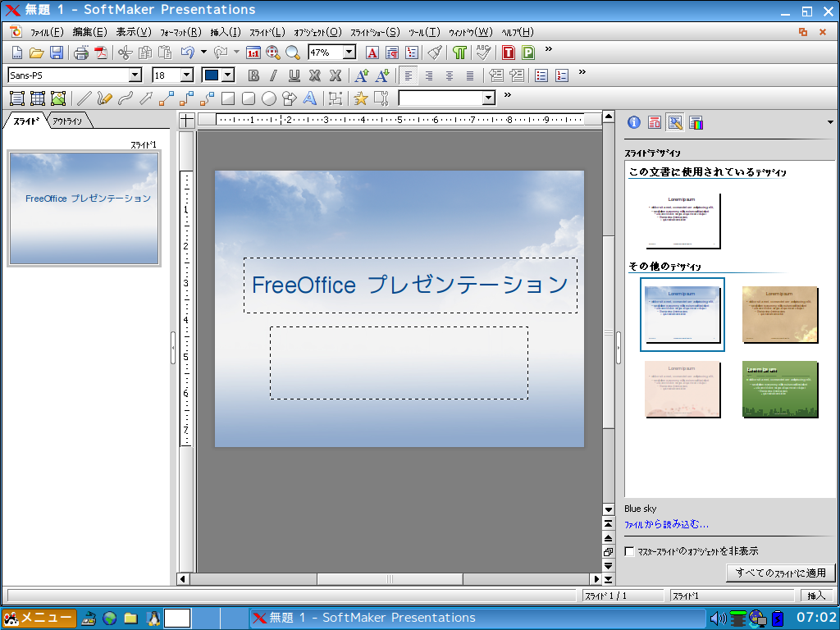Check hide master slide objects checkbox

click(x=629, y=551)
